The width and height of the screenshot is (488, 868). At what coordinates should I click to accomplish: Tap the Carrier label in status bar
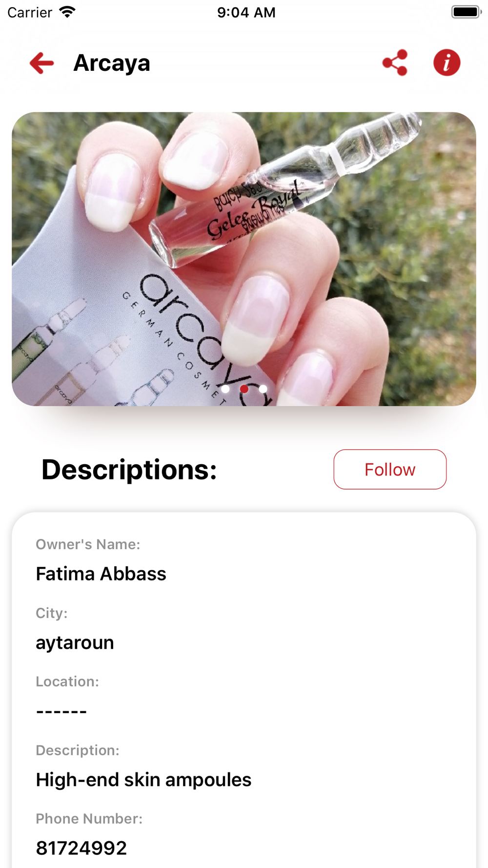click(x=30, y=12)
